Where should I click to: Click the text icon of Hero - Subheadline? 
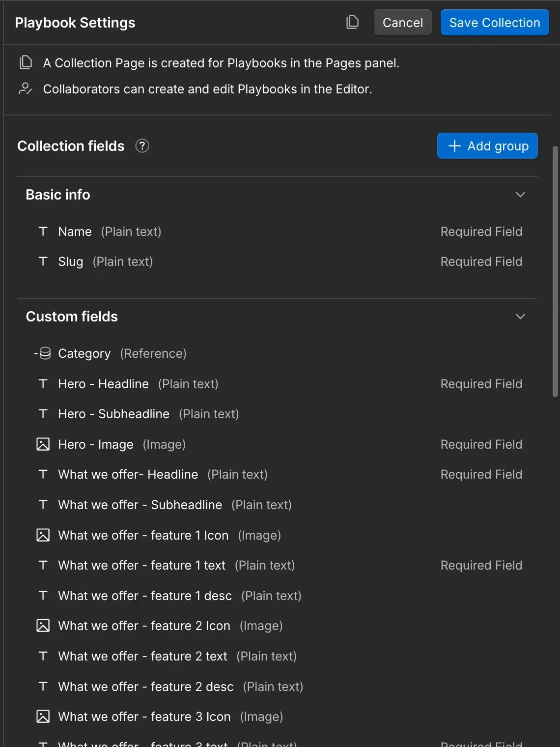pyautogui.click(x=43, y=414)
